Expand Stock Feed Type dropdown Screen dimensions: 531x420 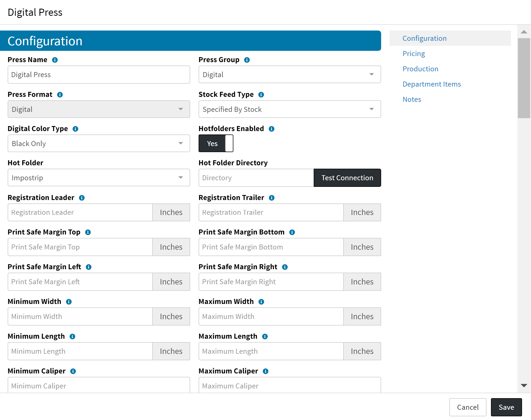point(289,109)
